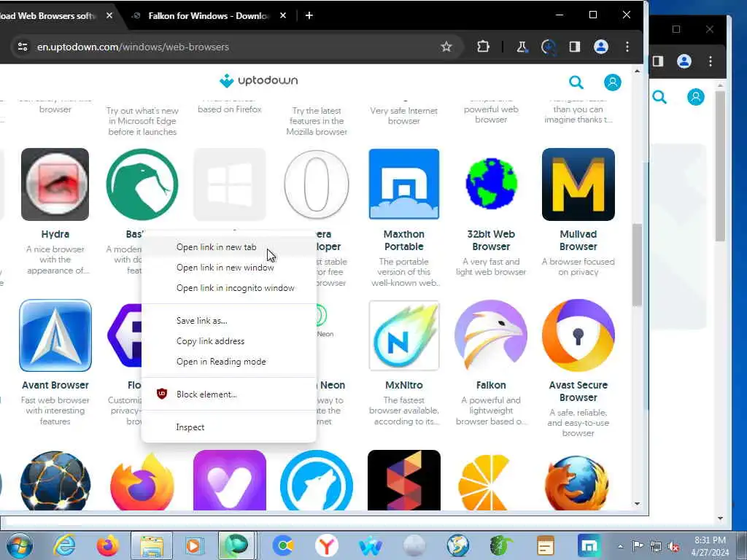The height and width of the screenshot is (560, 747).
Task: Open the Windows Start orb
Action: [20, 545]
